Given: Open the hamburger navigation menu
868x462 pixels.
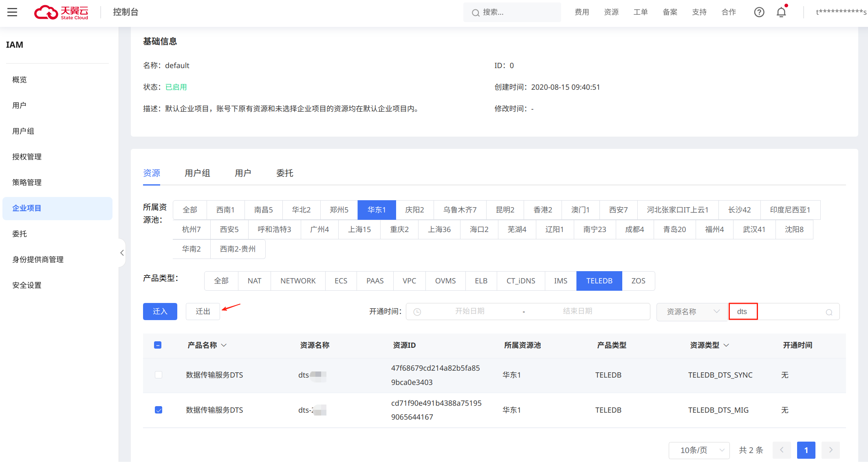Looking at the screenshot, I should coord(12,12).
